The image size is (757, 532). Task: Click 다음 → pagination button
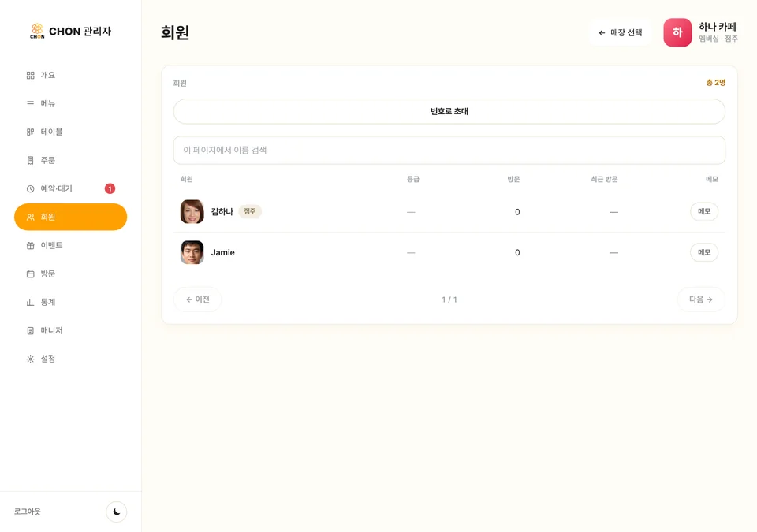tap(701, 299)
